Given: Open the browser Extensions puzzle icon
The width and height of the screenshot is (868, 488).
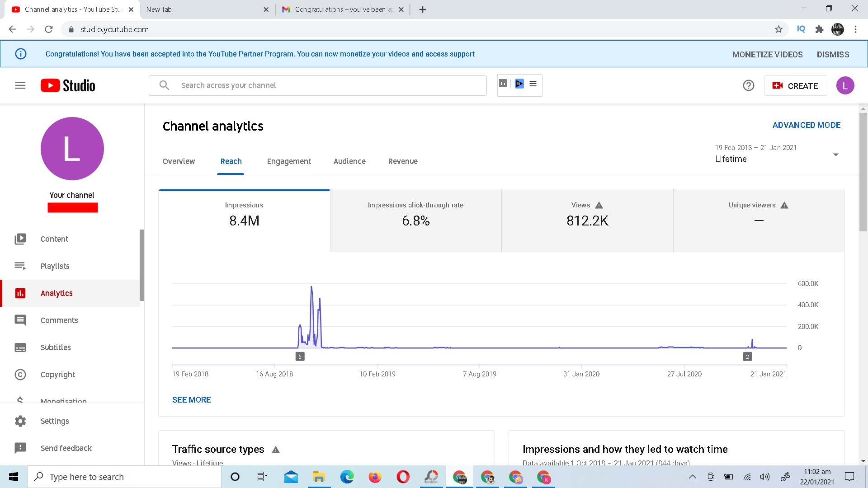Looking at the screenshot, I should [x=819, y=29].
